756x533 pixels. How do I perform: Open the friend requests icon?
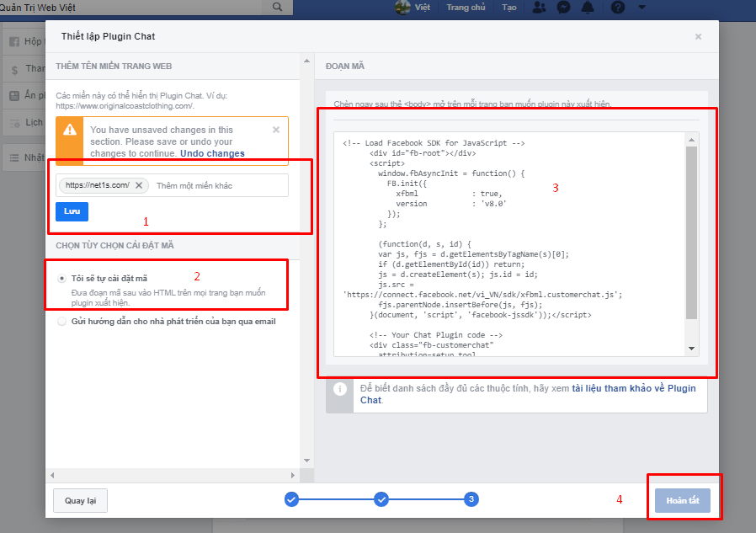(539, 8)
